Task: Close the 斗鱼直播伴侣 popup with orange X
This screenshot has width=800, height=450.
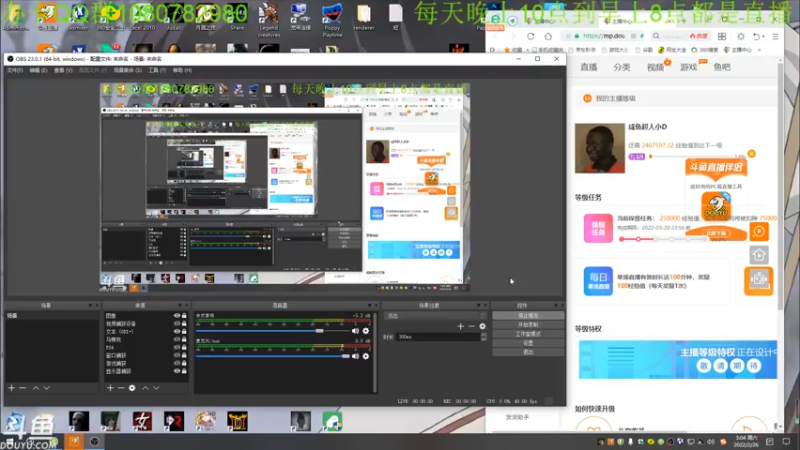Action: tap(752, 154)
